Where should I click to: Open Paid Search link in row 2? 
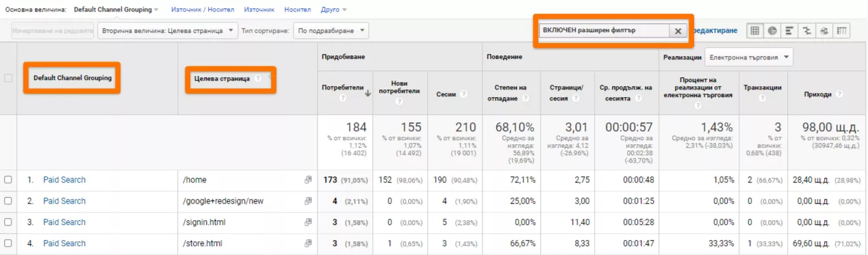tap(64, 201)
